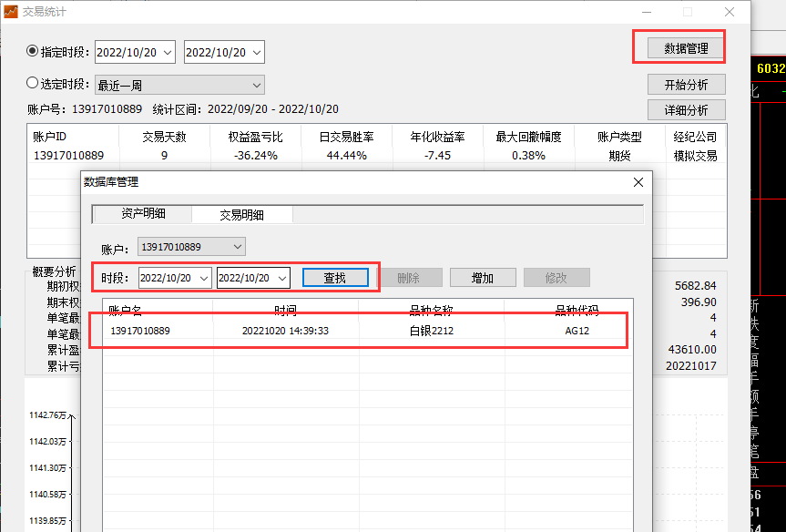Open the dialog end date picker
The image size is (786, 532).
pos(281,278)
